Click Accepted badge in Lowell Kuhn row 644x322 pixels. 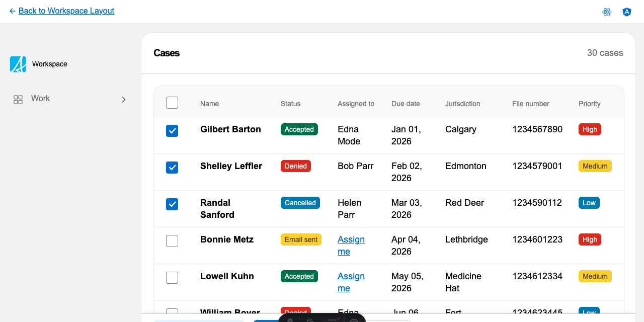(x=299, y=276)
